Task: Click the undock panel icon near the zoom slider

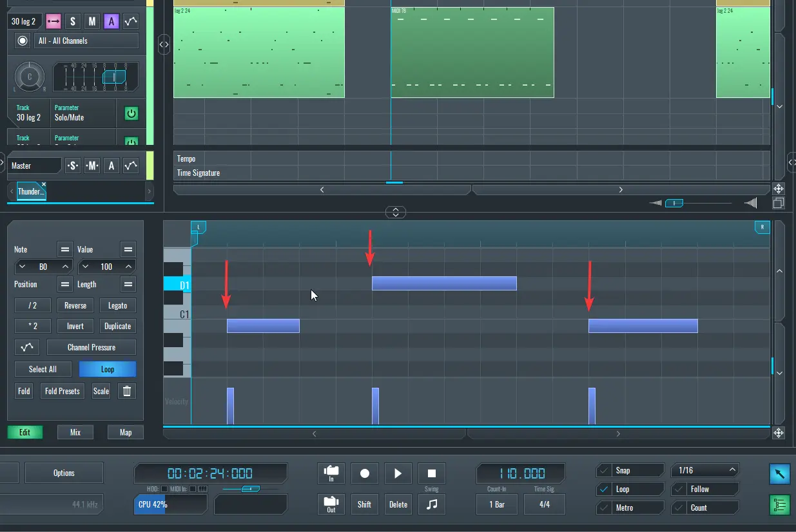Action: (778, 203)
